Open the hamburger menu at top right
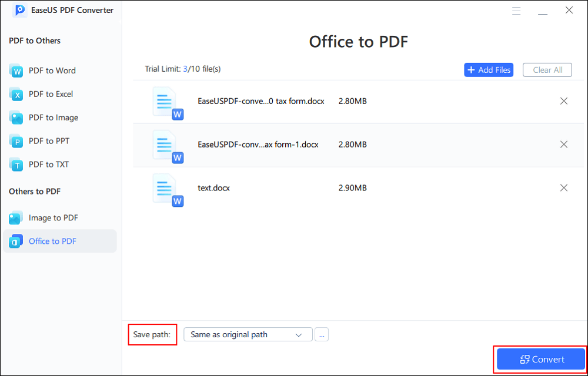Screen dimensions: 588x376 (x=516, y=10)
